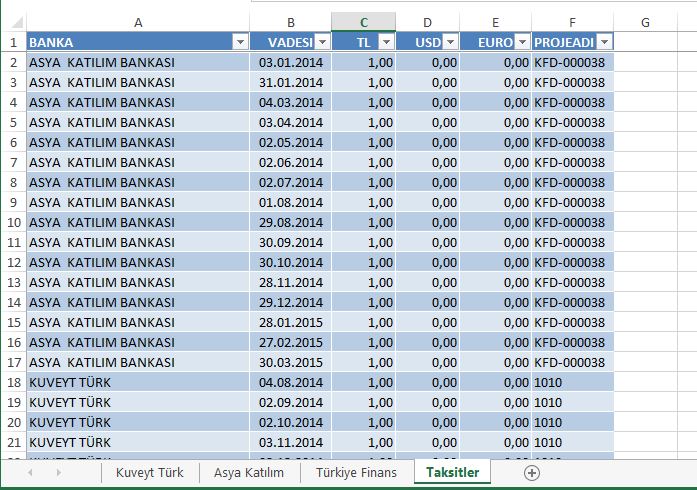The height and width of the screenshot is (490, 697).
Task: Click date cell 03.01.2014
Action: 291,62
